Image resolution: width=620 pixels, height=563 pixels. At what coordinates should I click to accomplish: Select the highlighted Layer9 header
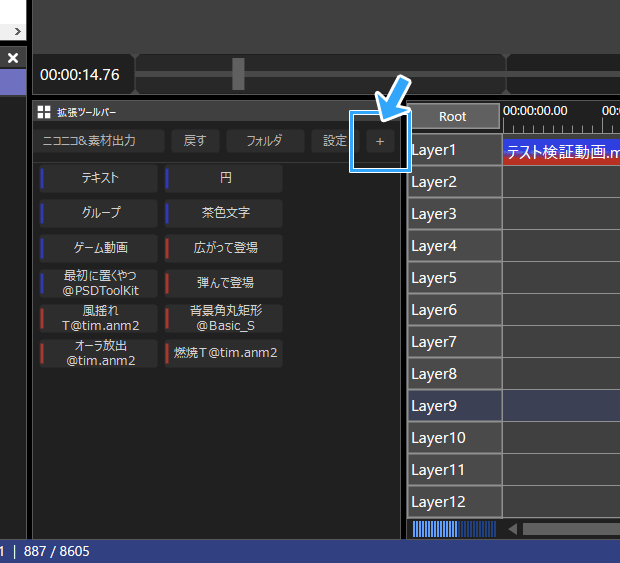click(x=455, y=406)
